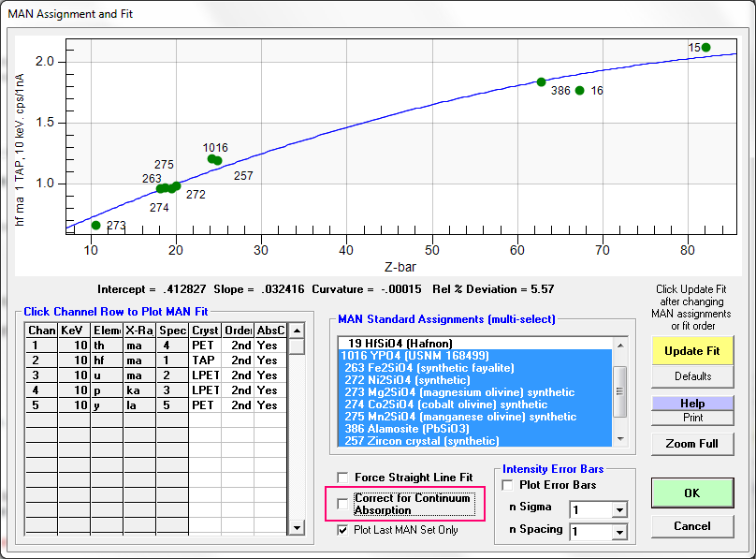The image size is (756, 559).
Task: Open the n Sigma dropdown
Action: point(618,510)
